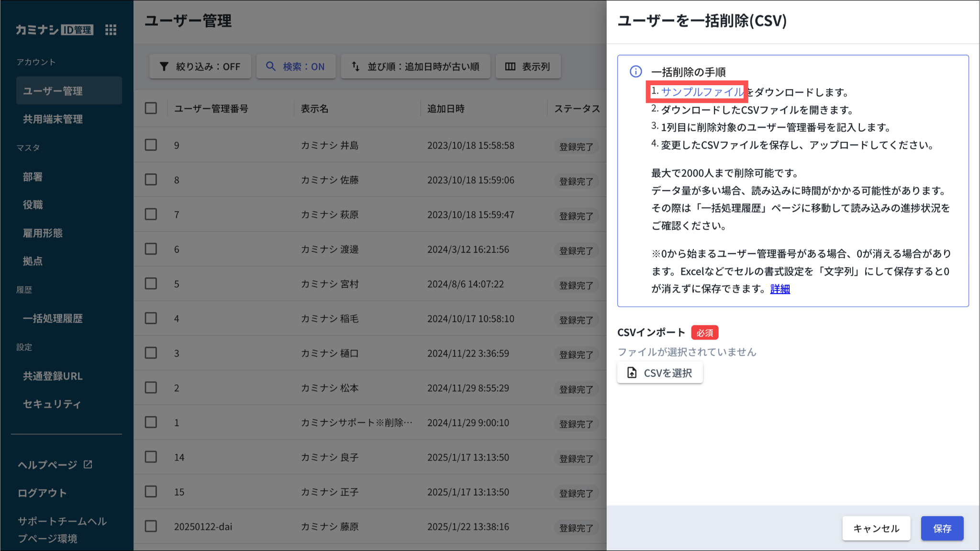Click the blue 保存 button
The height and width of the screenshot is (551, 980).
942,529
